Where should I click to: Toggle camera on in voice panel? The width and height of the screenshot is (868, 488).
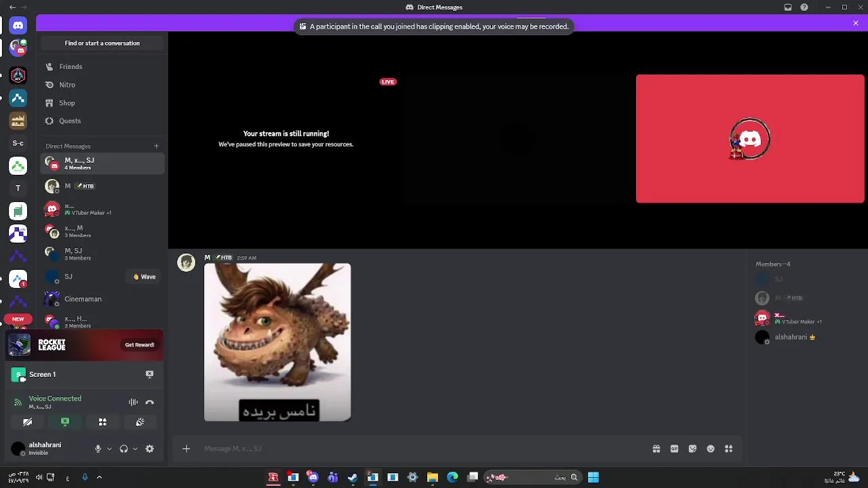point(28,422)
